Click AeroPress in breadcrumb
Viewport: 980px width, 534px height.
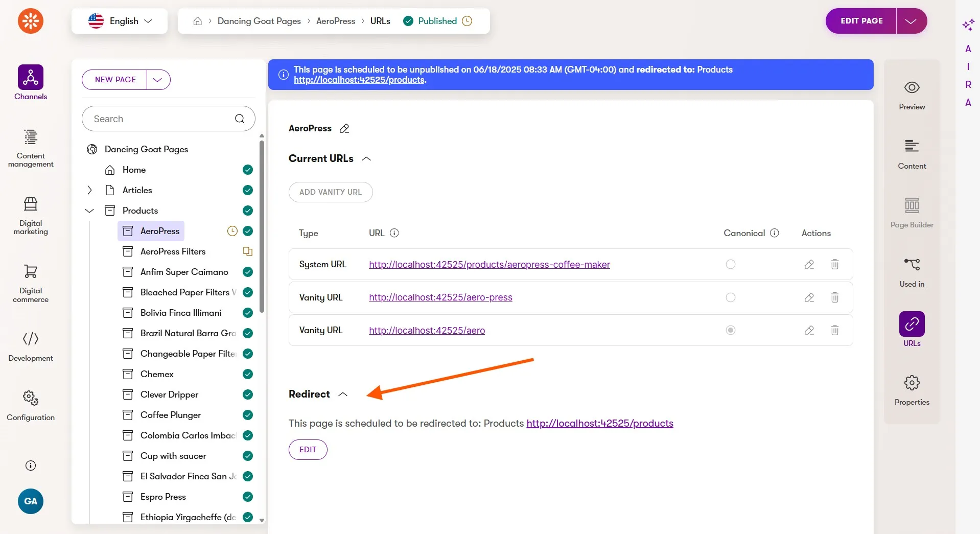click(x=336, y=21)
